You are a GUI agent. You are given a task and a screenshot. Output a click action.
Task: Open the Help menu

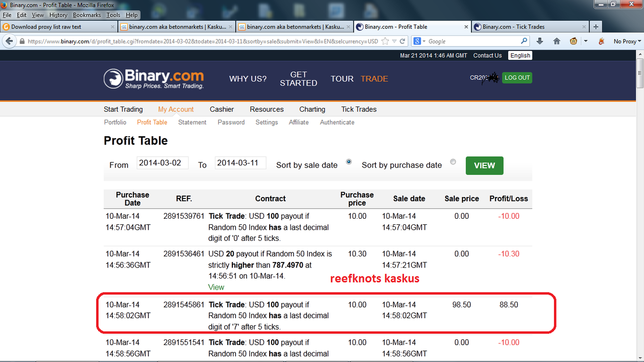(x=132, y=15)
